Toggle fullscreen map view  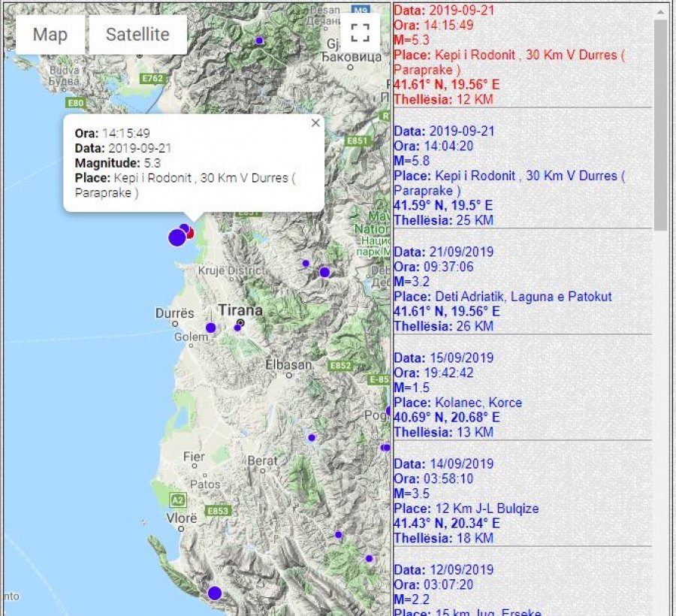click(x=360, y=32)
